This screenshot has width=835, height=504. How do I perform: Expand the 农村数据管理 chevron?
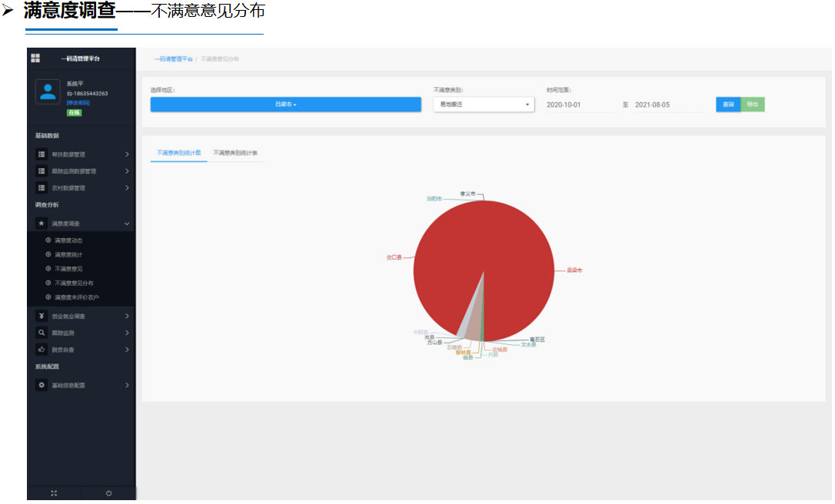(x=127, y=188)
